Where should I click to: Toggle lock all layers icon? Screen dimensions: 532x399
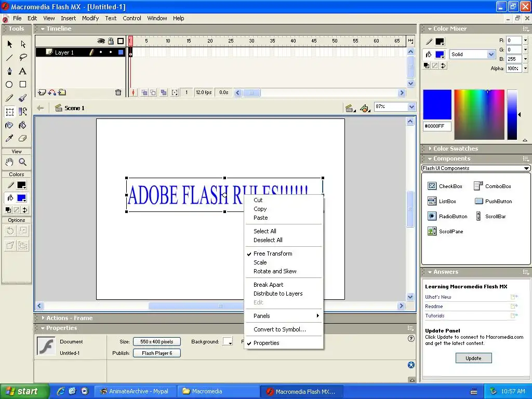point(111,41)
